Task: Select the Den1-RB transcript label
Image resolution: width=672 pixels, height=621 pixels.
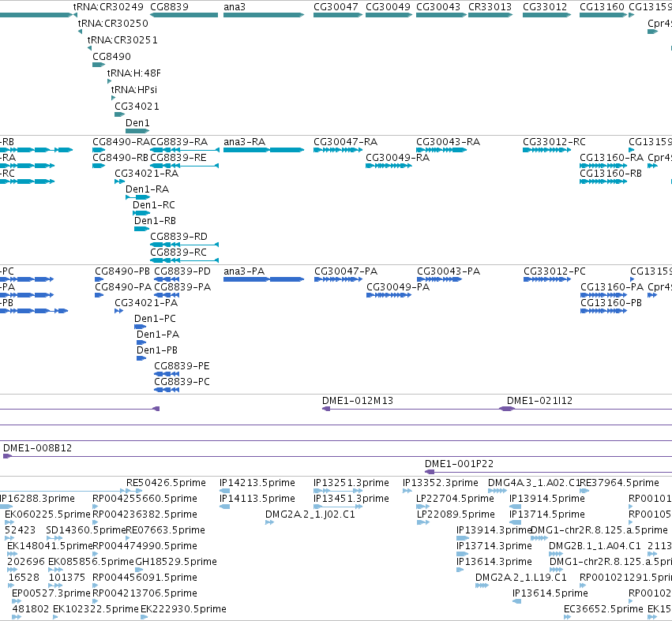Action: [x=155, y=221]
